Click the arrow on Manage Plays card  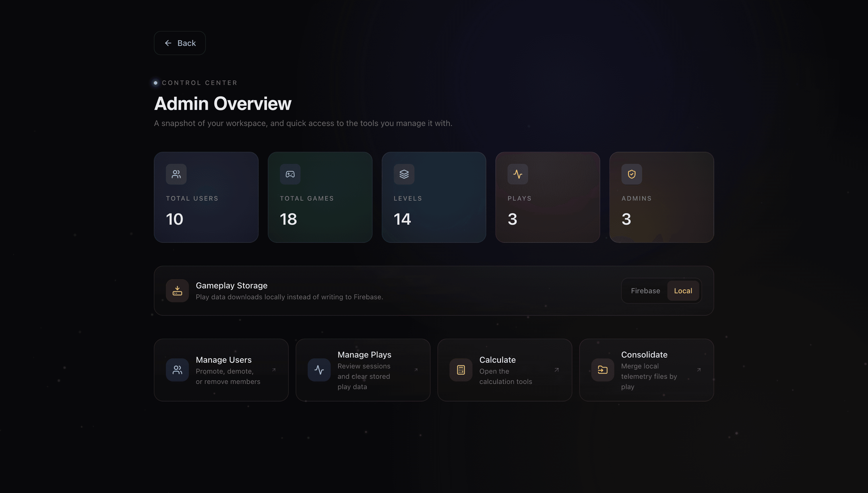(x=416, y=370)
